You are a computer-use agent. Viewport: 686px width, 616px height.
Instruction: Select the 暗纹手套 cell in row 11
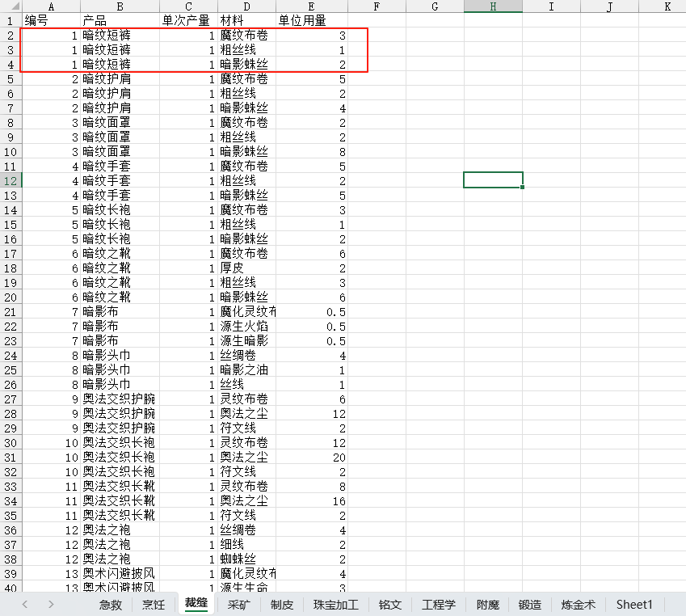point(120,167)
